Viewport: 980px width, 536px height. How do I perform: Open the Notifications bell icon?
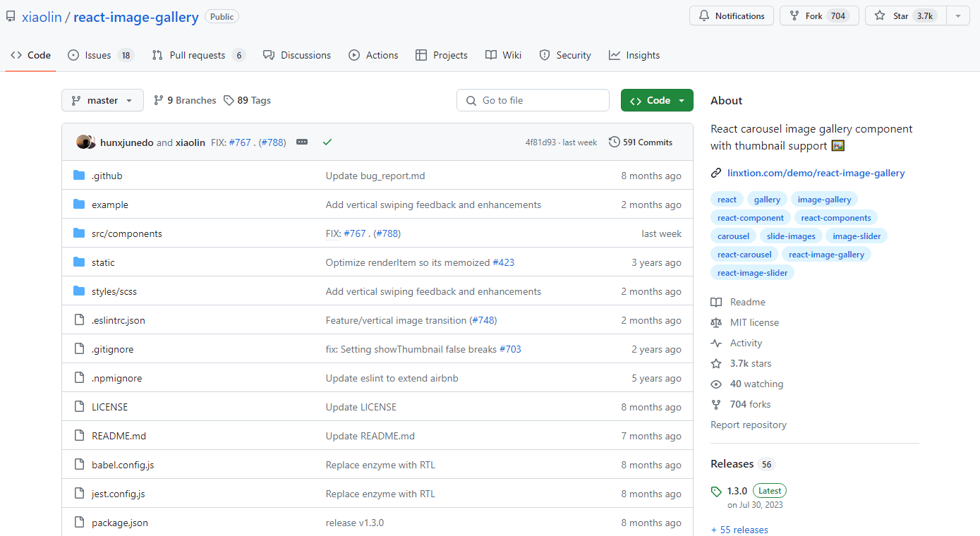703,15
